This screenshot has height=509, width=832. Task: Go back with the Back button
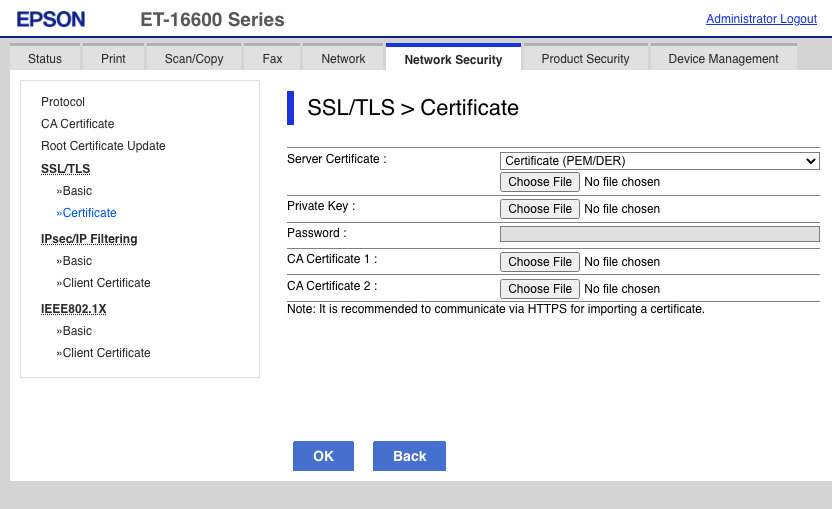click(409, 456)
